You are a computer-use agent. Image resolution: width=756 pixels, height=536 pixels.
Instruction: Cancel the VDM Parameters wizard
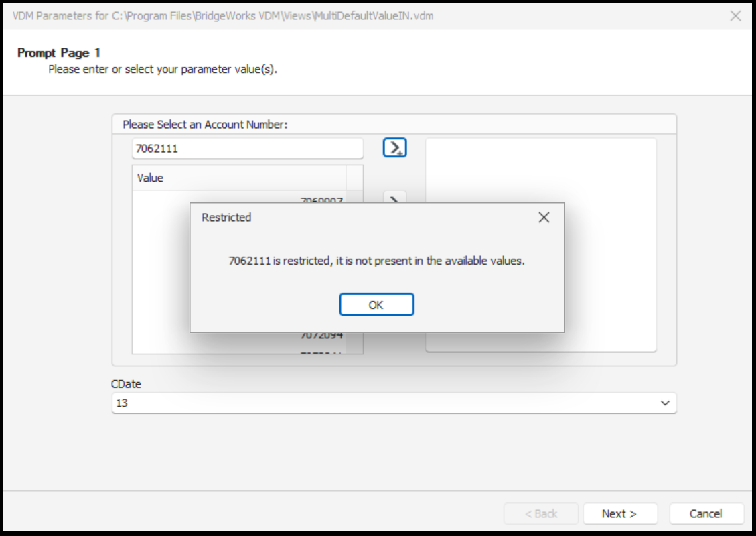[706, 513]
